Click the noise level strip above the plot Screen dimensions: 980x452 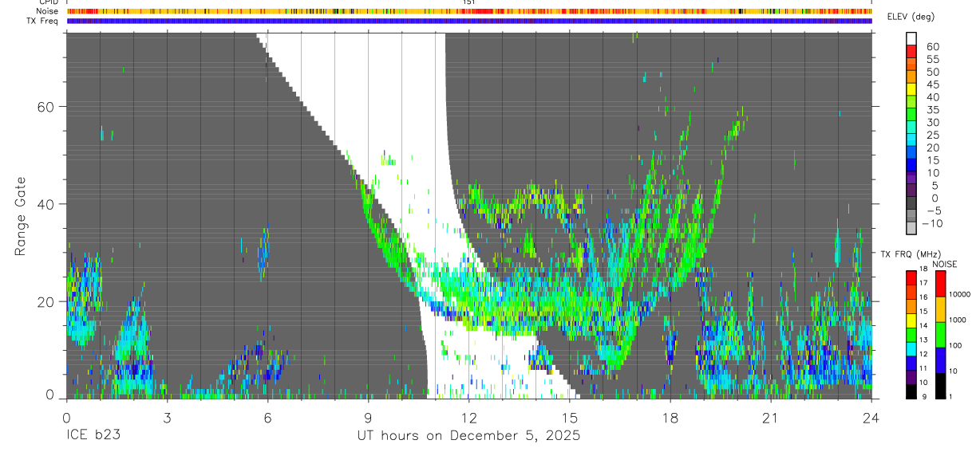coord(469,11)
